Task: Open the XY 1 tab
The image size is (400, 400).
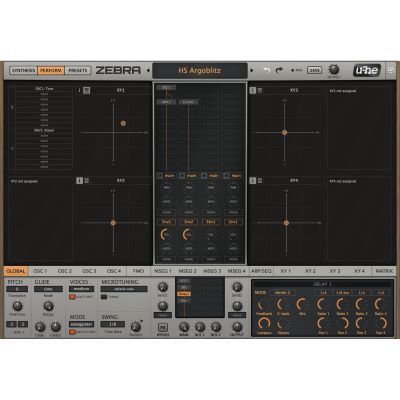Action: click(286, 271)
